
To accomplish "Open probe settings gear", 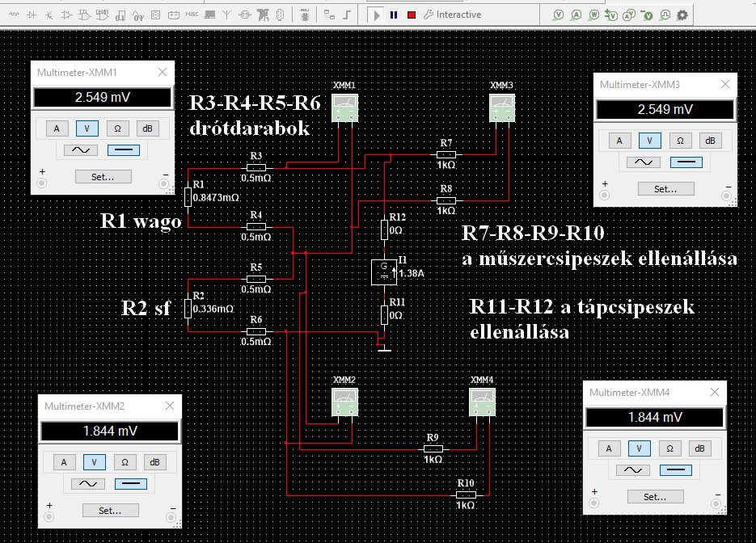I will (682, 15).
